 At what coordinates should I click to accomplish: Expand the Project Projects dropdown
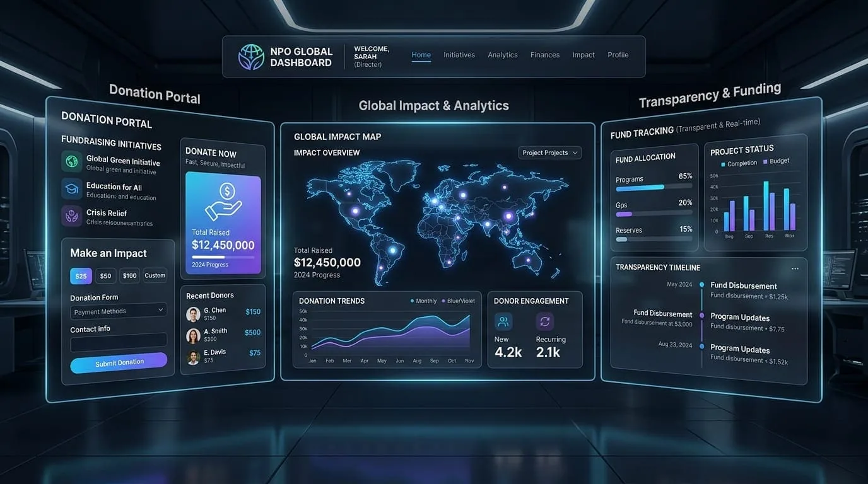pyautogui.click(x=550, y=153)
